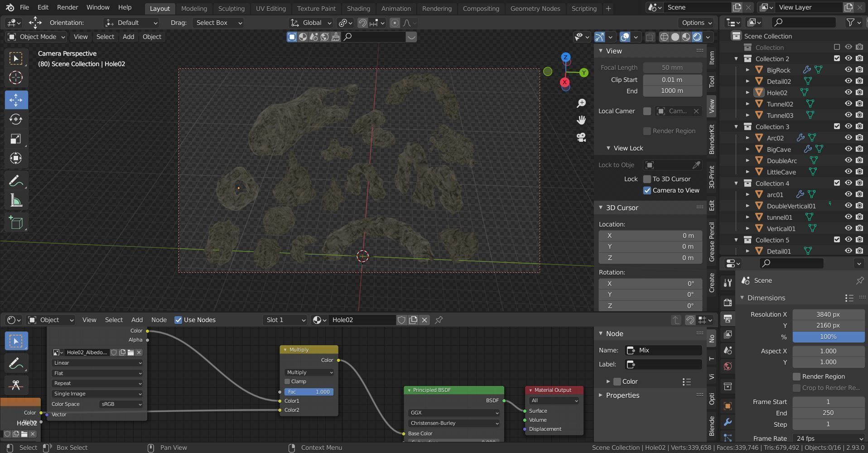The image size is (868, 453).
Task: Open World properties globe icon
Action: 728,366
